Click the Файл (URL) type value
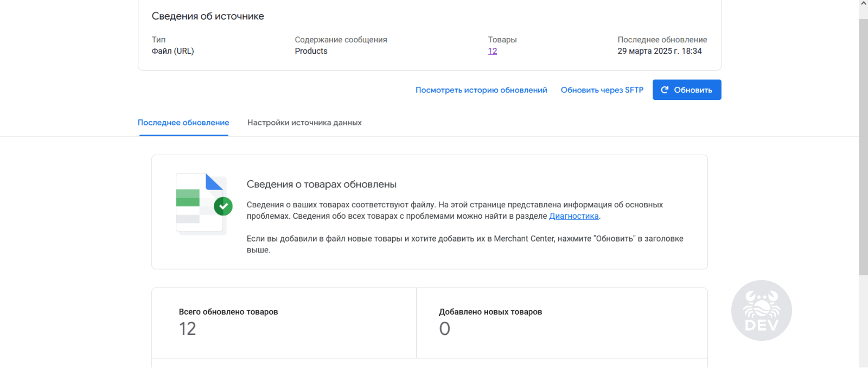868x368 pixels. coord(173,51)
